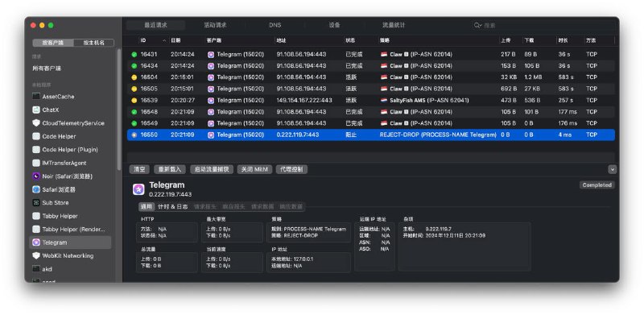Screen dimensions: 644x315
Task: Select 所有客户端 in the sidebar
Action: pos(47,68)
